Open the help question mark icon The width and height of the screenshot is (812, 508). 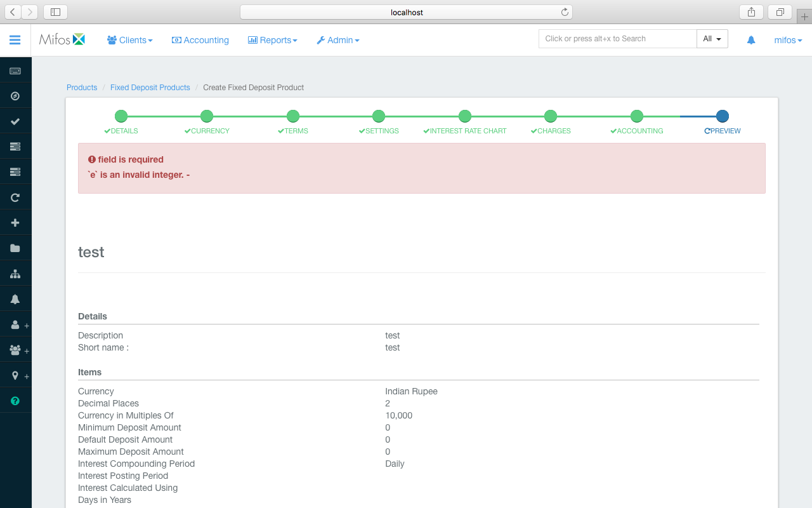(x=15, y=400)
